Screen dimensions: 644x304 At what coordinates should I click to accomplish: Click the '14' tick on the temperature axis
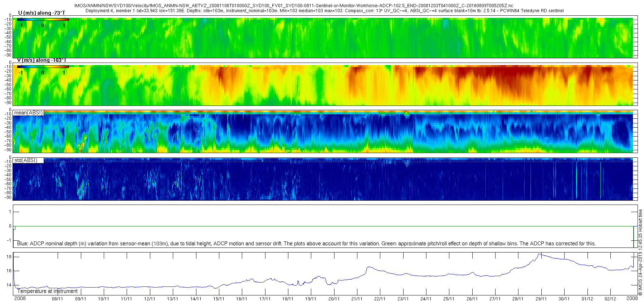pyautogui.click(x=9, y=285)
